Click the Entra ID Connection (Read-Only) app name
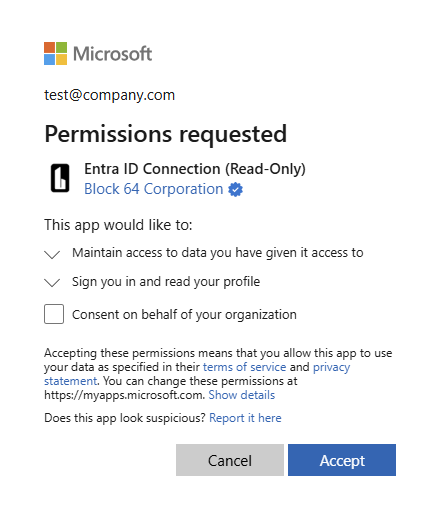The height and width of the screenshot is (517, 439). pyautogui.click(x=195, y=169)
